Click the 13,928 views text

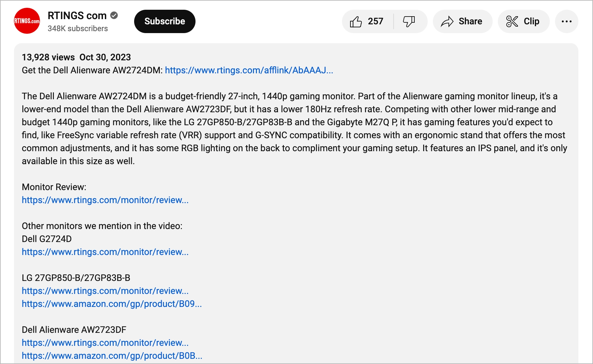click(x=48, y=57)
